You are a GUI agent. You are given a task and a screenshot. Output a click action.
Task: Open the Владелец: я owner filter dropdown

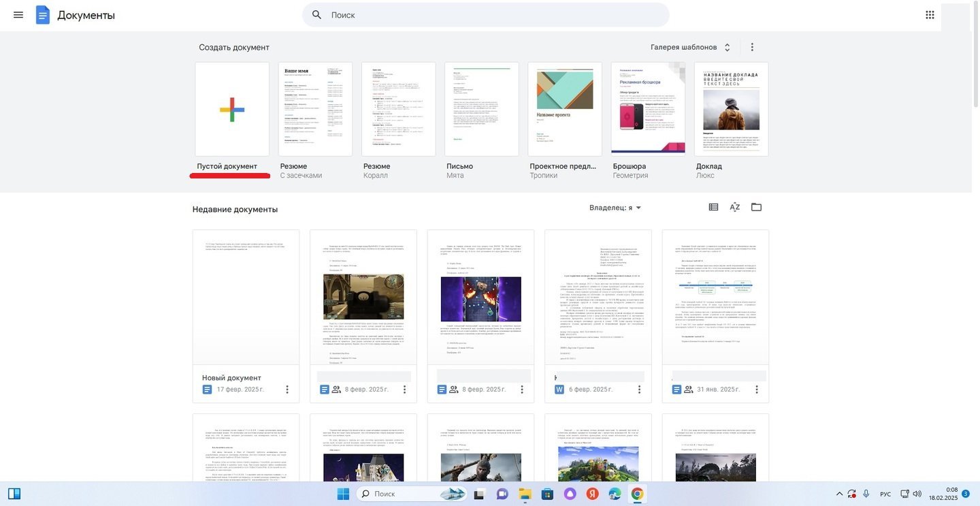pyautogui.click(x=616, y=208)
